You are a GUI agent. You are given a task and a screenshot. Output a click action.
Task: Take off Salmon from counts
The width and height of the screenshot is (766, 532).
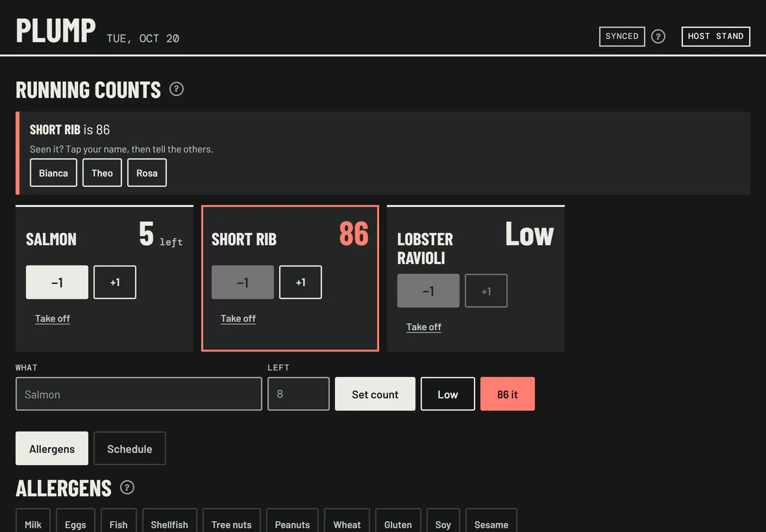(x=53, y=319)
